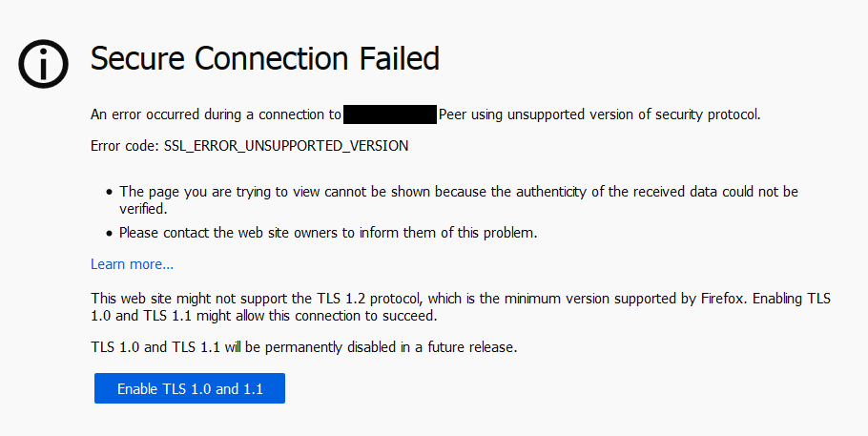Click the bullet dot before 'The page you are trying'
Viewport: 868px width, 436px height.
(x=109, y=192)
